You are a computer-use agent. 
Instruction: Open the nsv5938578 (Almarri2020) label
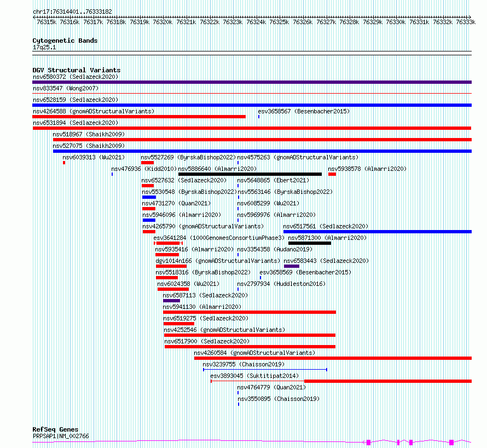point(367,169)
